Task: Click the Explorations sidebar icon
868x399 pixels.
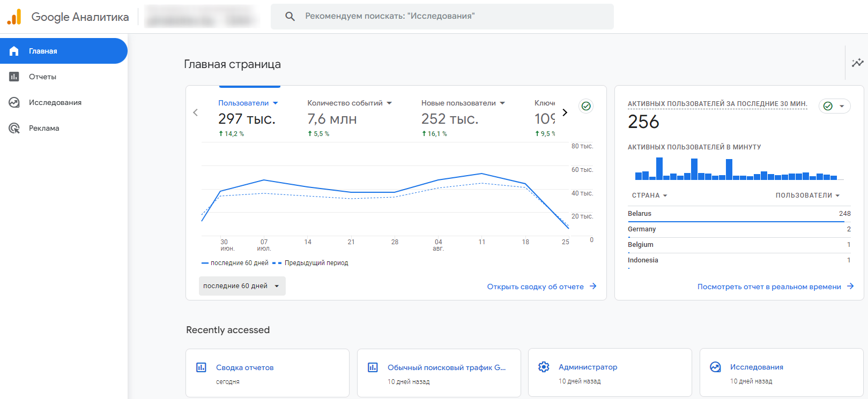Action: pyautogui.click(x=14, y=102)
